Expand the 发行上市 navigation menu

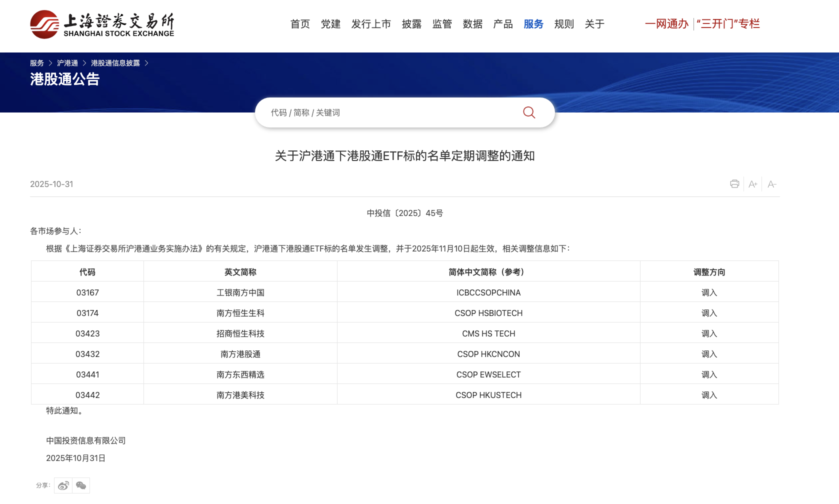371,24
